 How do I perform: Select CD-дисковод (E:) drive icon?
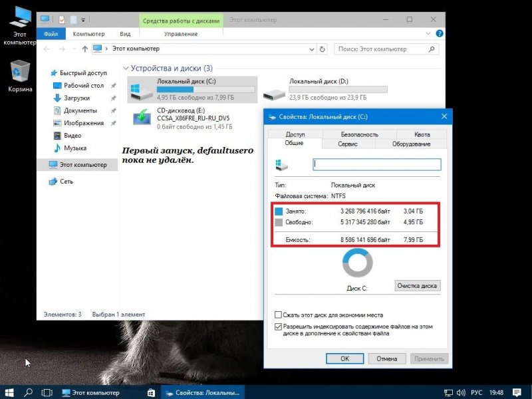pyautogui.click(x=142, y=118)
